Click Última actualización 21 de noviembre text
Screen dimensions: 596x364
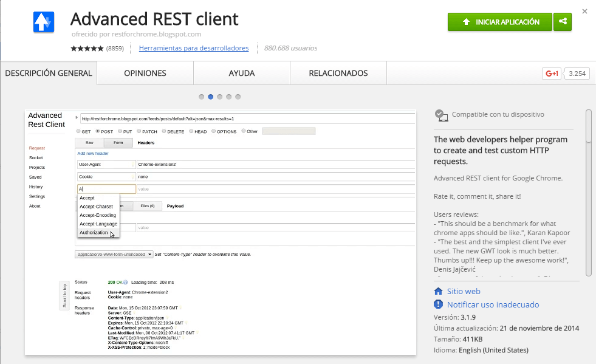coord(506,328)
